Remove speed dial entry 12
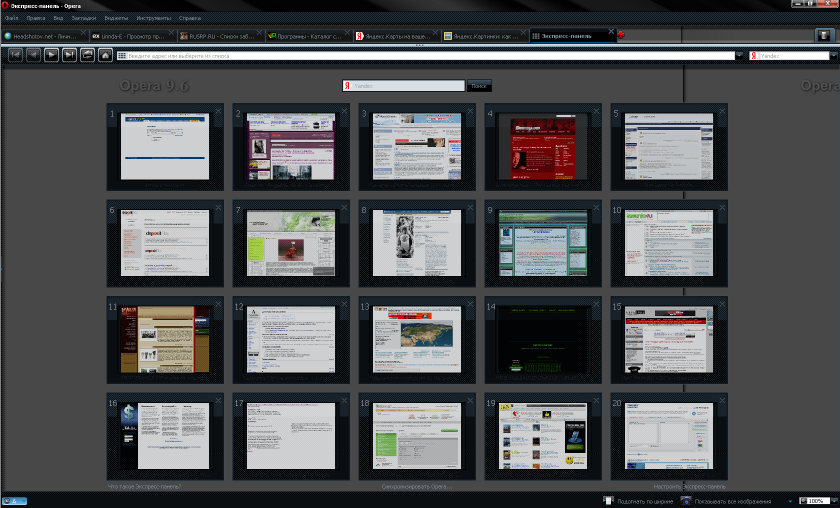 pos(344,304)
